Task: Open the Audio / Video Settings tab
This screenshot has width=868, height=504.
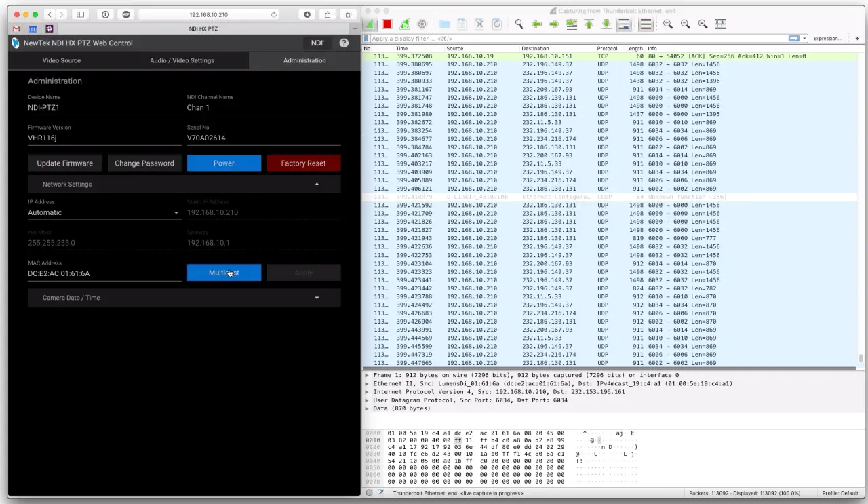Action: coord(182,60)
